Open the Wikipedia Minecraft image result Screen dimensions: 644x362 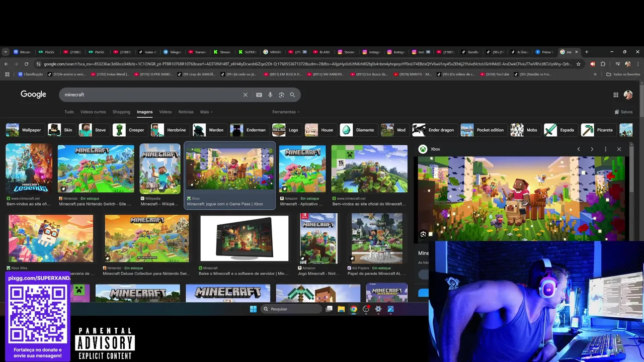(160, 169)
